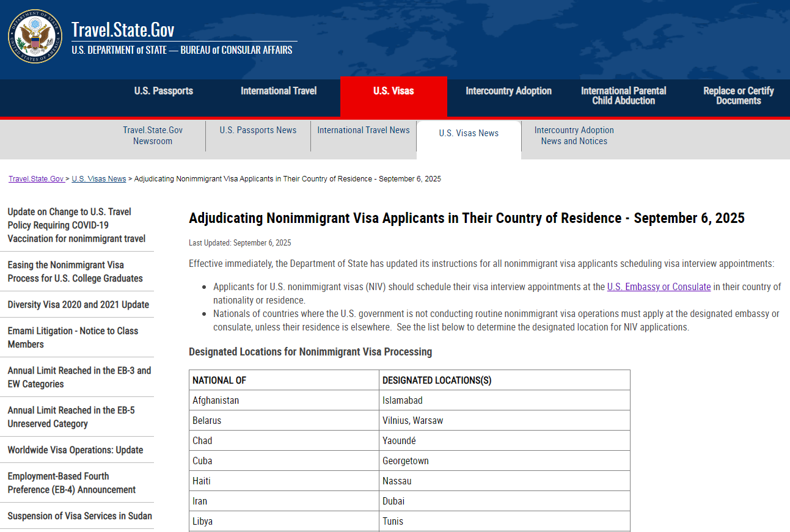Screen dimensions: 790x532
Task: Switch to International Travel News tab
Action: pyautogui.click(x=364, y=130)
